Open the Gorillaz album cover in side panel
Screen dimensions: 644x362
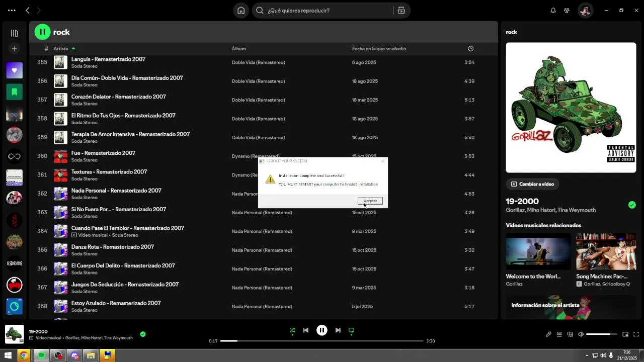click(x=571, y=108)
